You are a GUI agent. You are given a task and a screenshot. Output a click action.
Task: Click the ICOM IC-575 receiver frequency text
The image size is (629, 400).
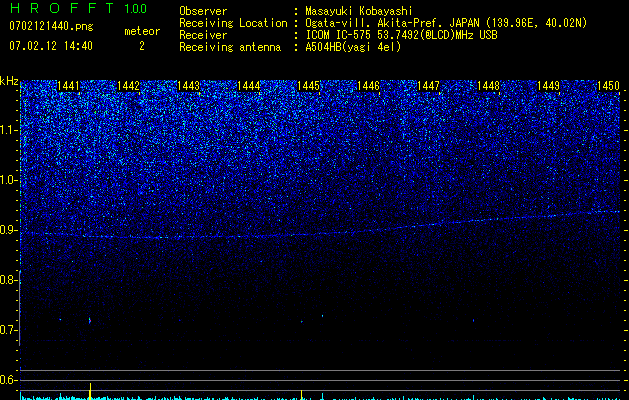click(x=401, y=35)
